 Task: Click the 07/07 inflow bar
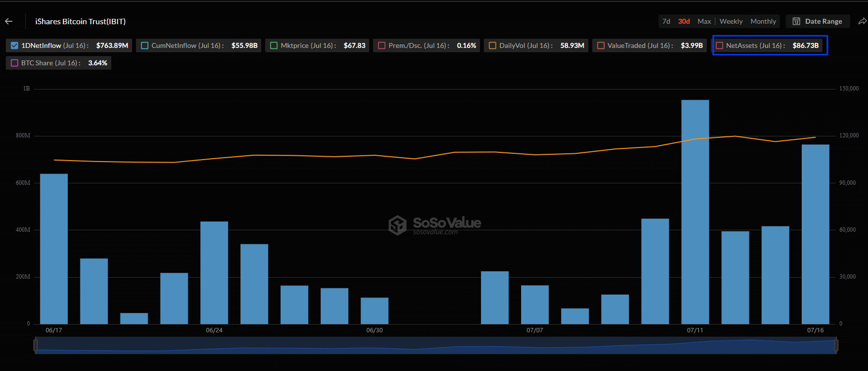535,305
